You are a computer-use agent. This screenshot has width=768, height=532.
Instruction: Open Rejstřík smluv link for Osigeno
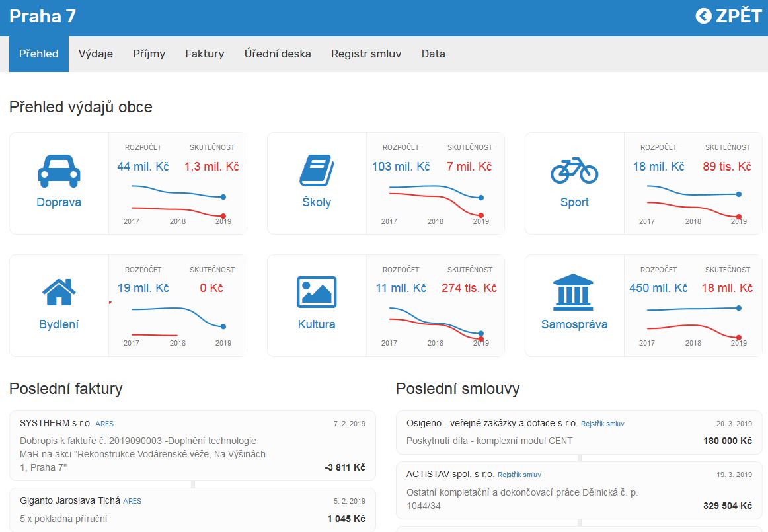pyautogui.click(x=602, y=424)
